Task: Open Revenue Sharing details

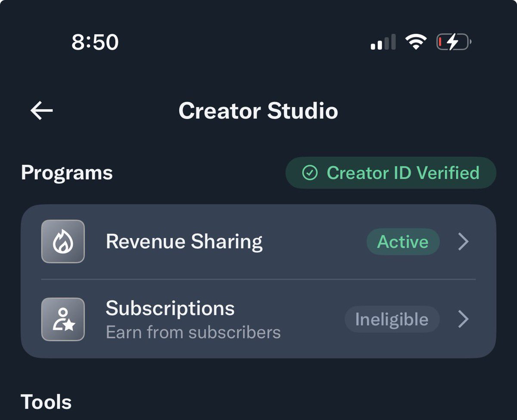Action: click(184, 241)
